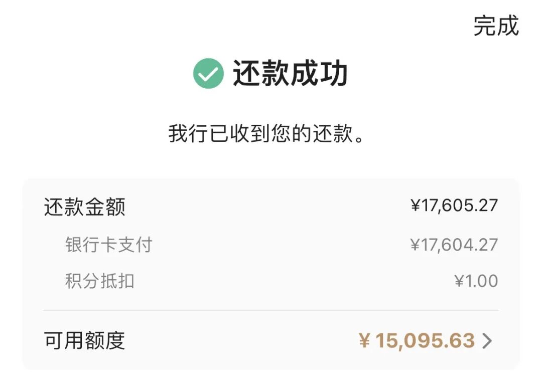Click the yen symbol before 17,604.27
The image size is (542, 392).
coord(416,245)
